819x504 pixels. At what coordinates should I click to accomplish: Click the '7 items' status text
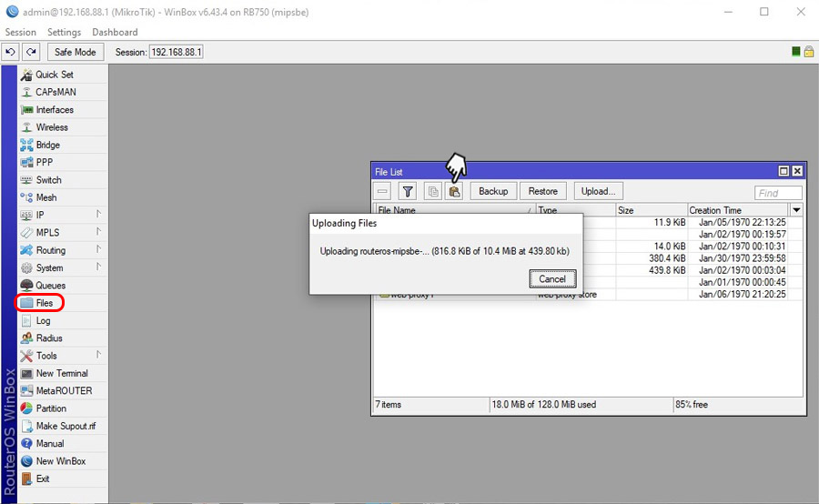(x=388, y=404)
